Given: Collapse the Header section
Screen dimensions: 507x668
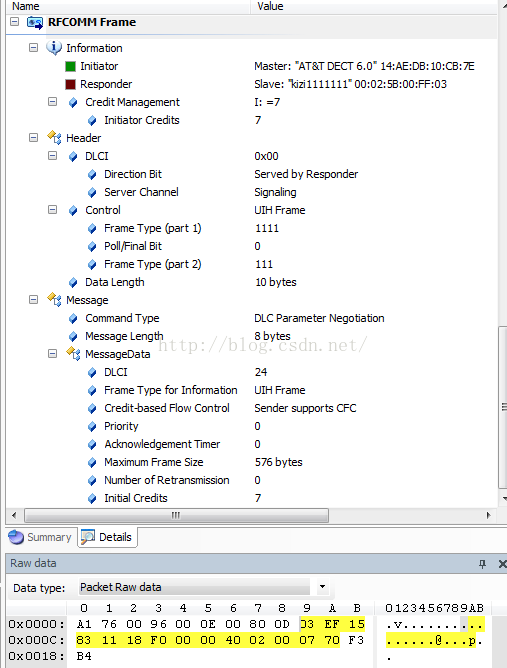Looking at the screenshot, I should click(33, 137).
